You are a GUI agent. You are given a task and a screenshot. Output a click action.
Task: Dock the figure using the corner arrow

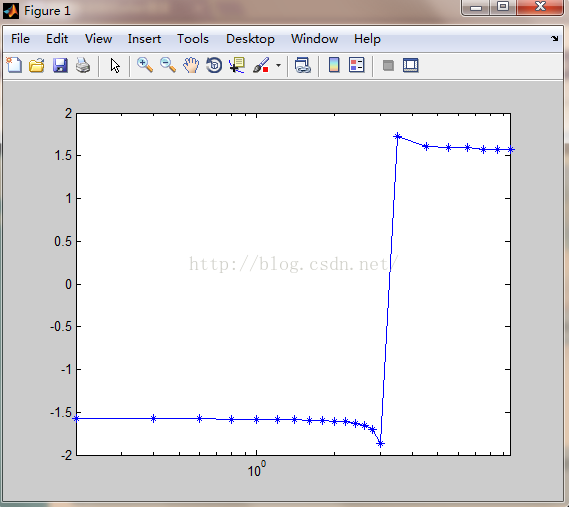pyautogui.click(x=554, y=38)
